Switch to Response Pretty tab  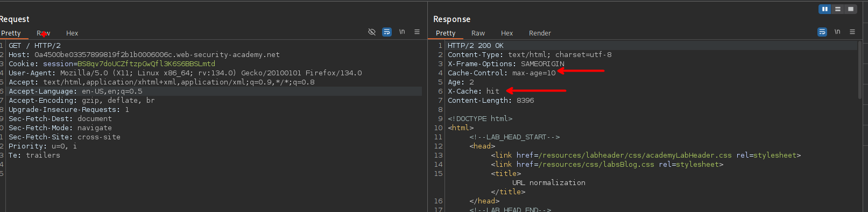(x=446, y=33)
